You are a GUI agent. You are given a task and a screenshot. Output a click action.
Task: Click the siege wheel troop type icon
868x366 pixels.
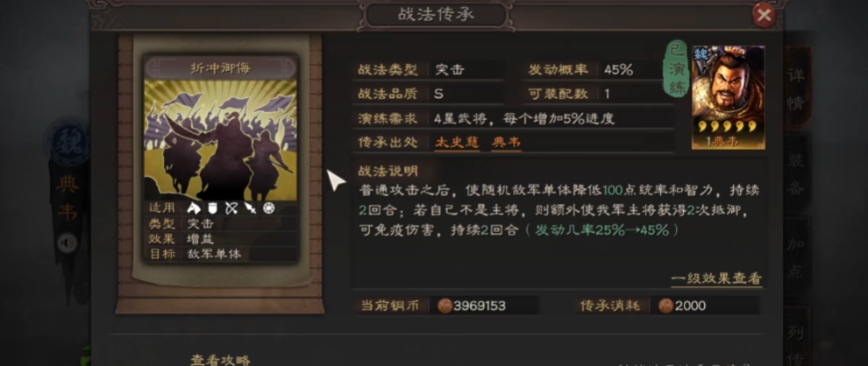(x=269, y=208)
